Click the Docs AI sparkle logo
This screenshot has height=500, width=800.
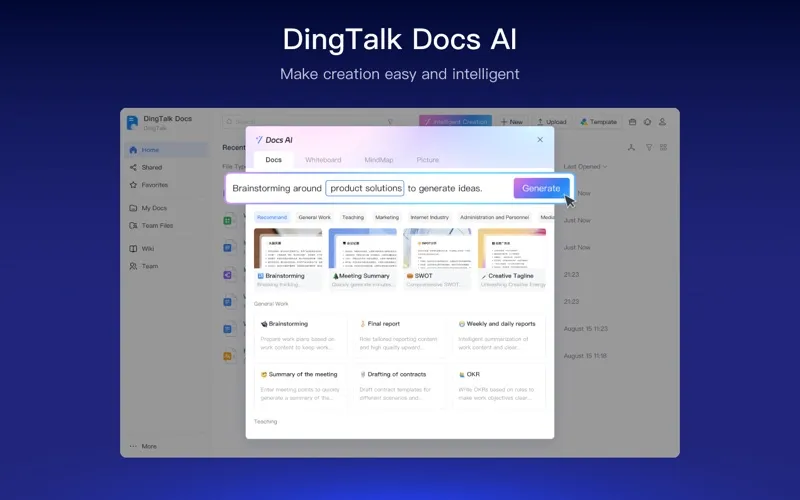tap(259, 140)
